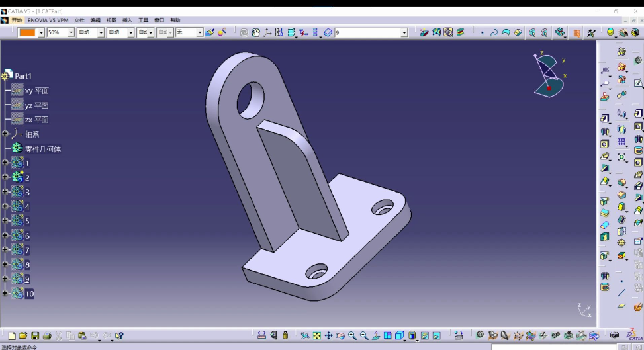Click the Print icon in bottom toolbar
The image size is (644, 350).
(x=47, y=336)
